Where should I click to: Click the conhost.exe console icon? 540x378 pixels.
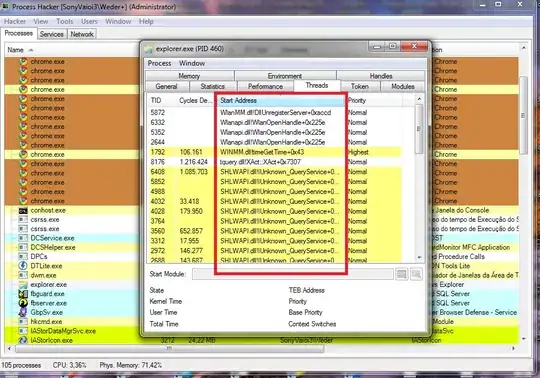pyautogui.click(x=23, y=210)
